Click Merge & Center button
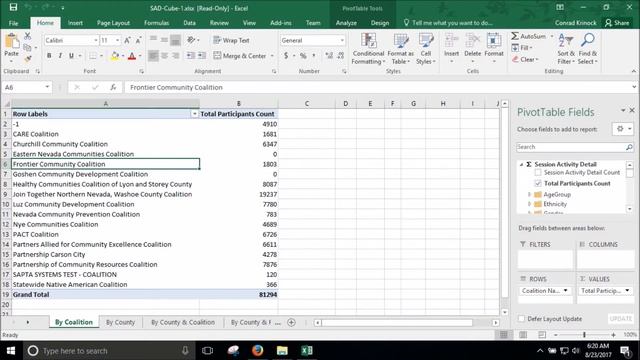The image size is (640, 360). 240,56
